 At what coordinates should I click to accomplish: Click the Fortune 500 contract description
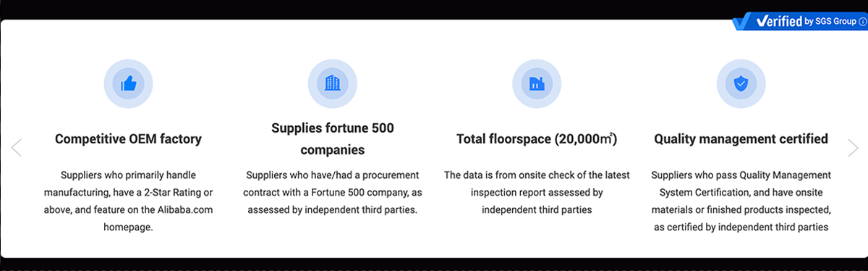coord(333,192)
